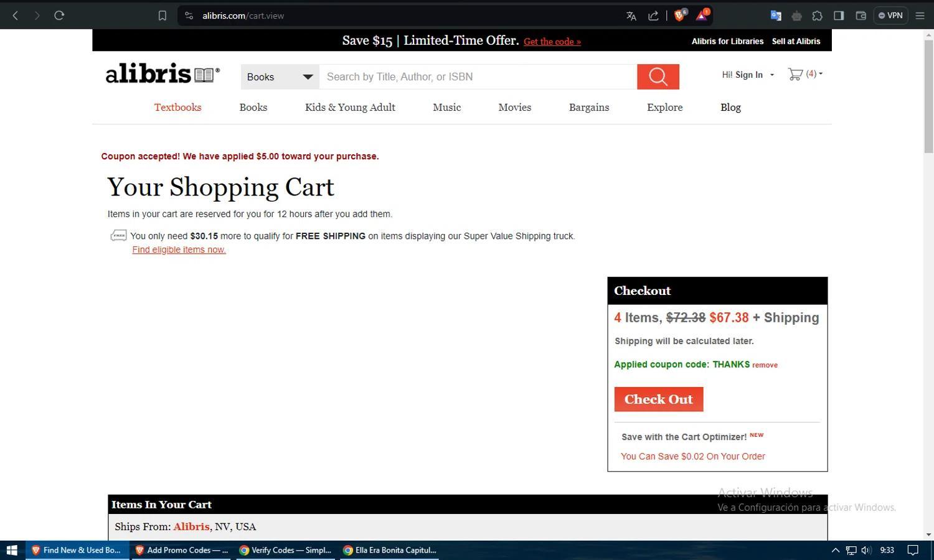Click the volume speaker tray icon
This screenshot has width=934, height=560.
click(866, 550)
